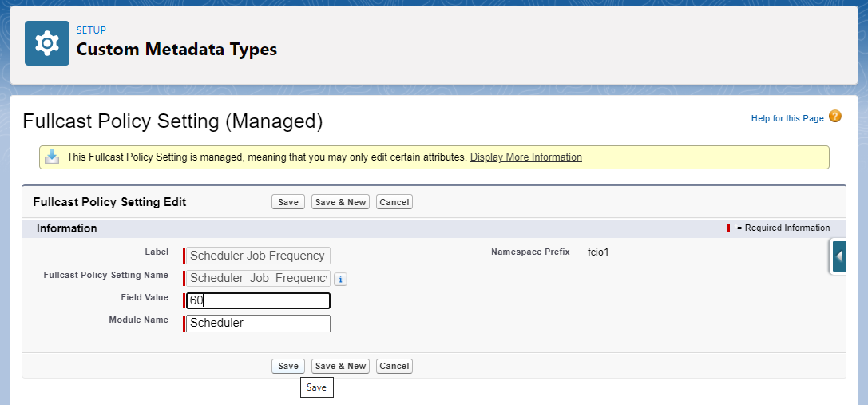Click the Fullcast Policy Setting Edit heading
This screenshot has width=868, height=405.
pyautogui.click(x=109, y=202)
